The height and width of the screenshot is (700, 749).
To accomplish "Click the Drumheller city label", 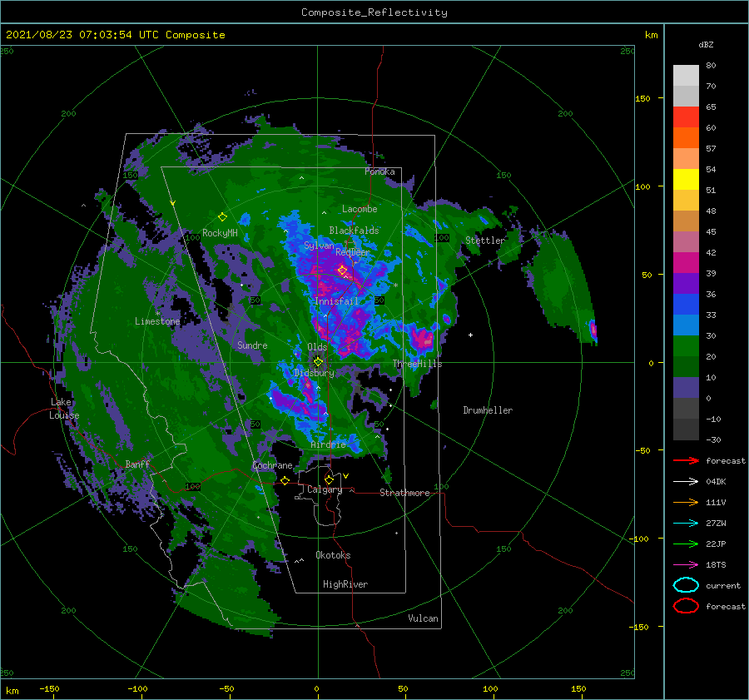I will coord(488,410).
